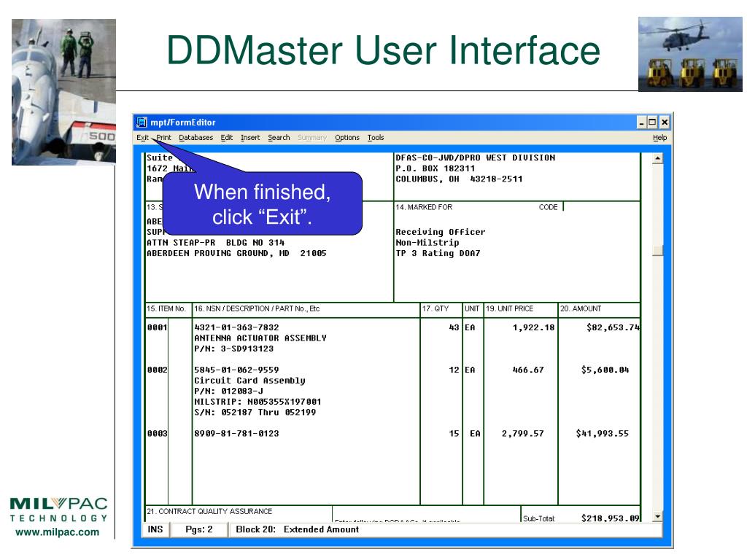
Task: Click Non-Milstrip text line
Action: (427, 242)
